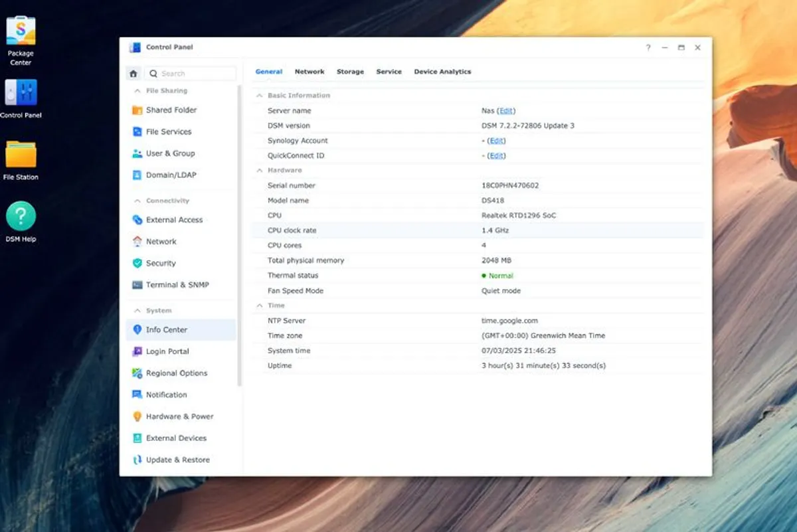Viewport: 797px width, 532px height.
Task: Click the system time 07/03/2025 21:46:25
Action: tap(519, 351)
